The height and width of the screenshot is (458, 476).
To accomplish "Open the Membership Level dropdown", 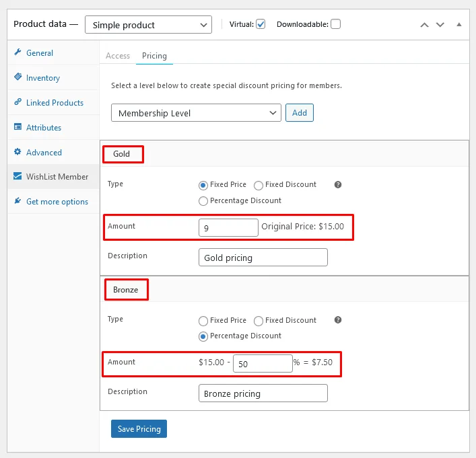I will [195, 113].
